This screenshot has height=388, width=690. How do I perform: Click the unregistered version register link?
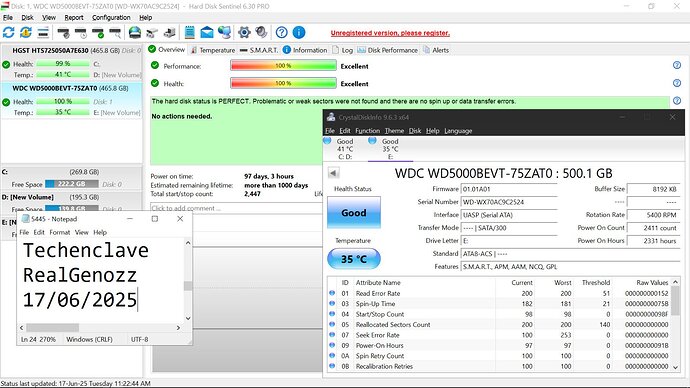click(390, 33)
